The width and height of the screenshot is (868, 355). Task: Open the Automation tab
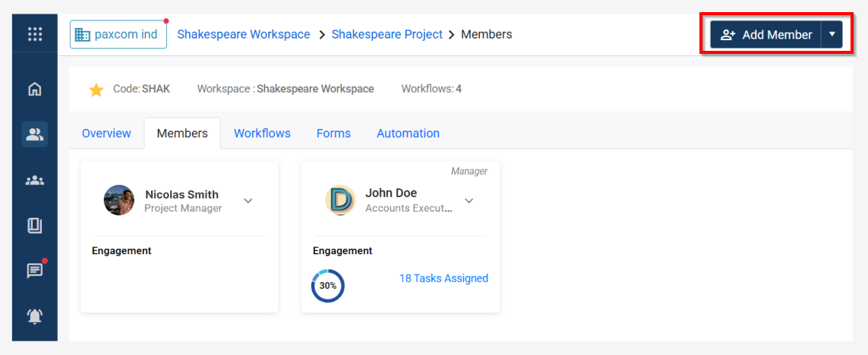(x=408, y=134)
